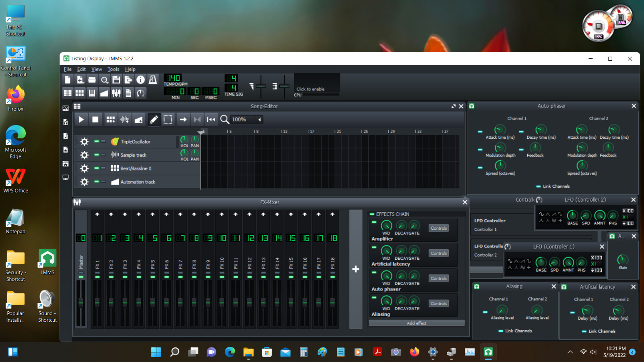Open the View menu
Viewport: 644px width, 362px height.
click(97, 69)
